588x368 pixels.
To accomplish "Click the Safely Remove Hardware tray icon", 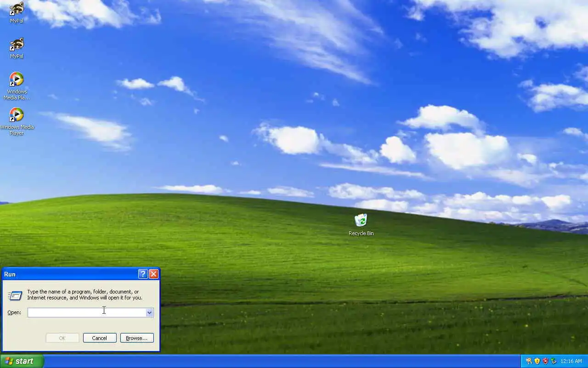I will [554, 361].
